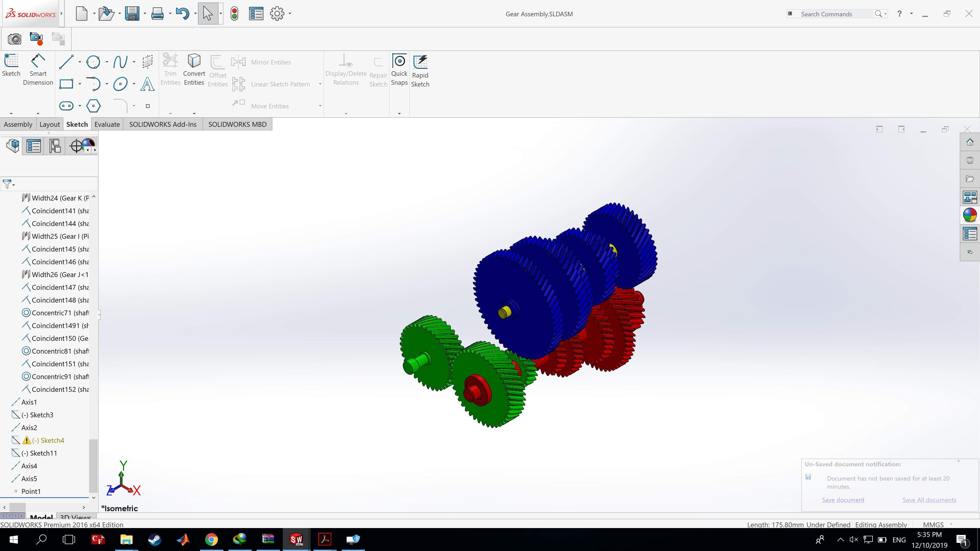
Task: Select the Ellipse tool
Action: 120,84
